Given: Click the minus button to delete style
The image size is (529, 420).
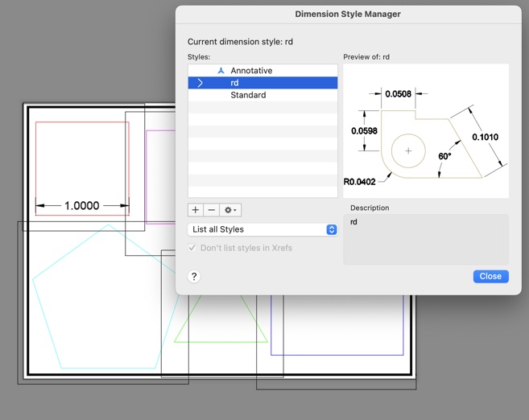Looking at the screenshot, I should [212, 210].
